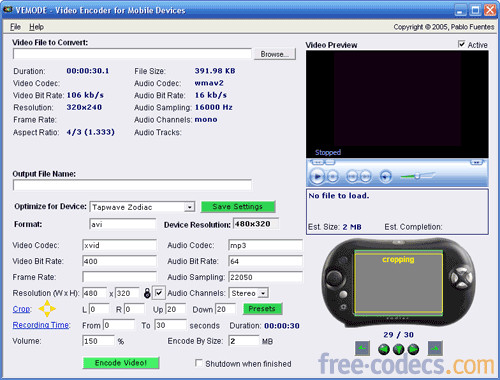Click the yellow crop arrows icon
The image size is (500, 380).
(47, 309)
